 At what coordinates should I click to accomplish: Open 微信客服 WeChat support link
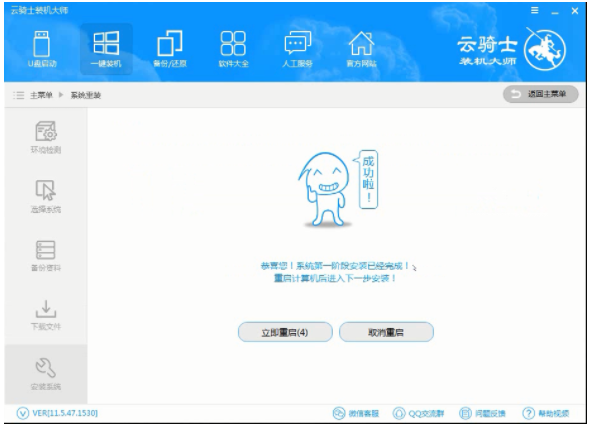pos(356,413)
